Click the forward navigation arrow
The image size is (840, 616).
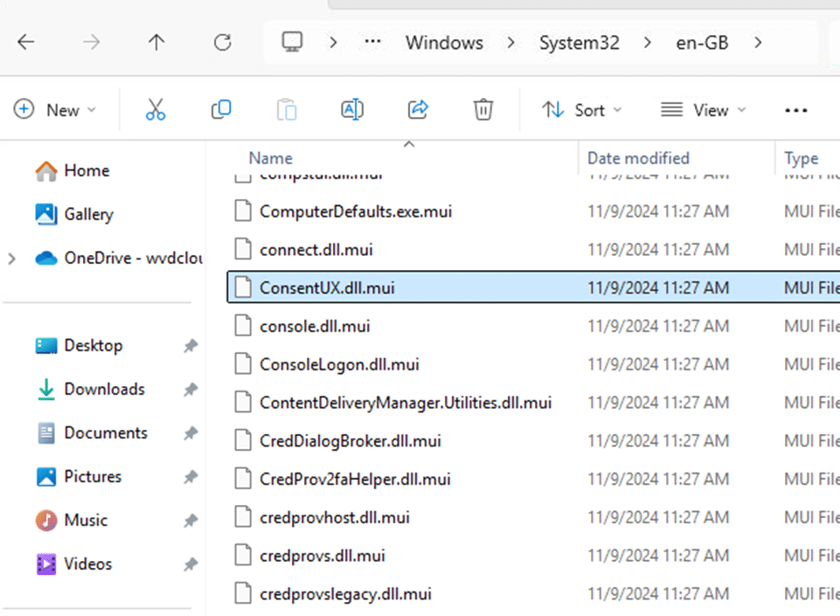[92, 42]
